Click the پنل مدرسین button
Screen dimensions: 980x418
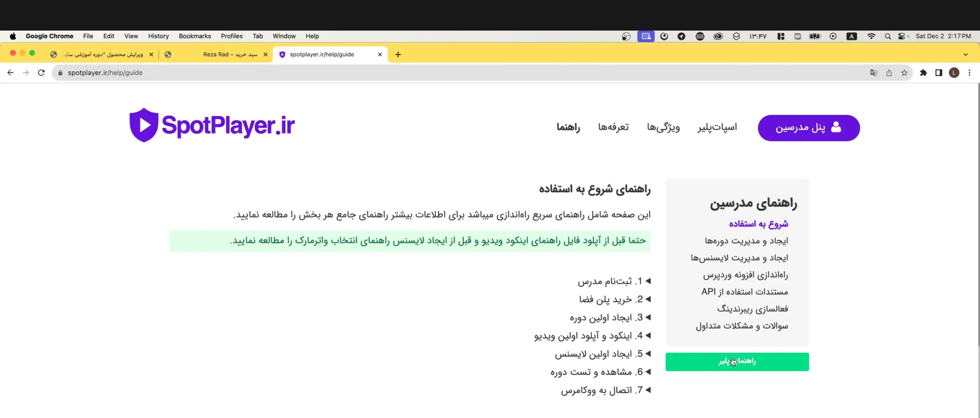coord(810,127)
